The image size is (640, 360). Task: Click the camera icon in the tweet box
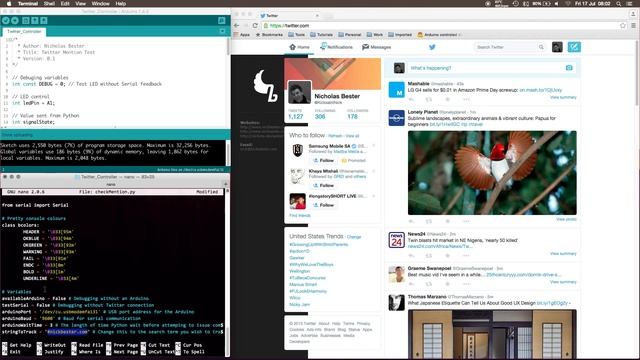tap(569, 68)
